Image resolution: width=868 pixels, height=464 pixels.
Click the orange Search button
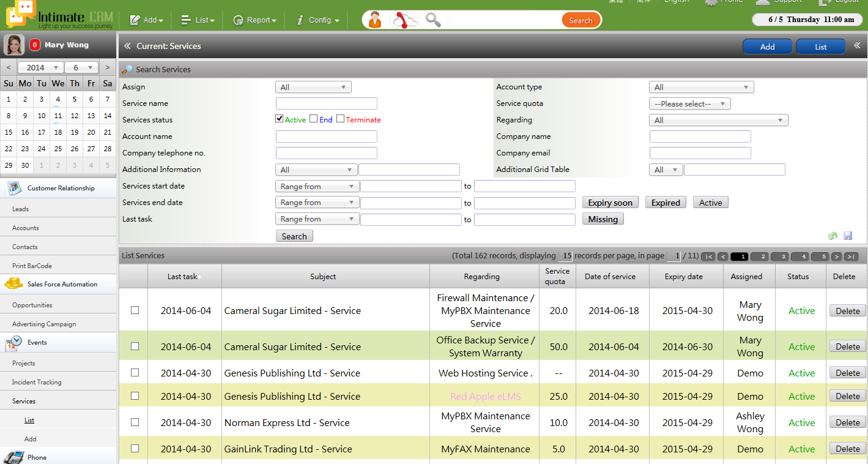point(581,20)
